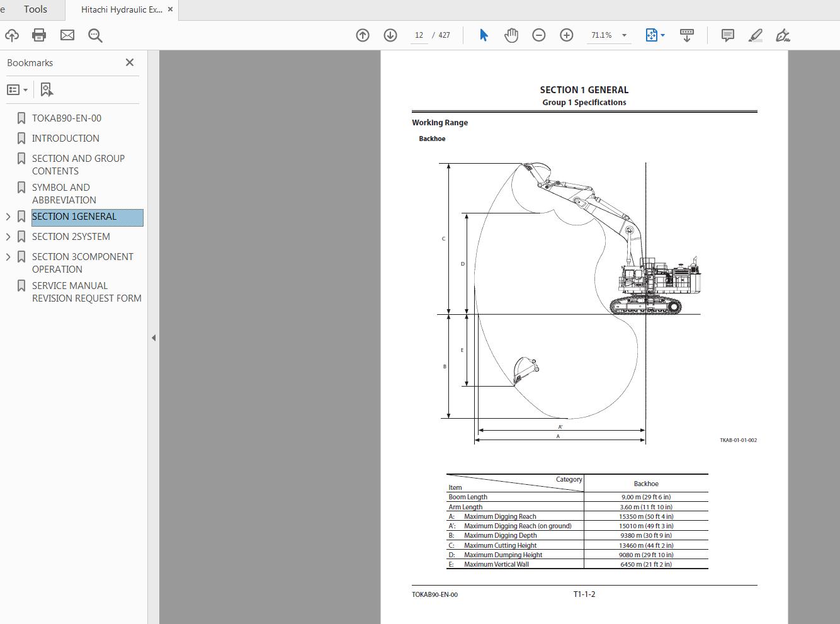Click the 'Working Range' heading
This screenshot has width=840, height=624.
440,123
